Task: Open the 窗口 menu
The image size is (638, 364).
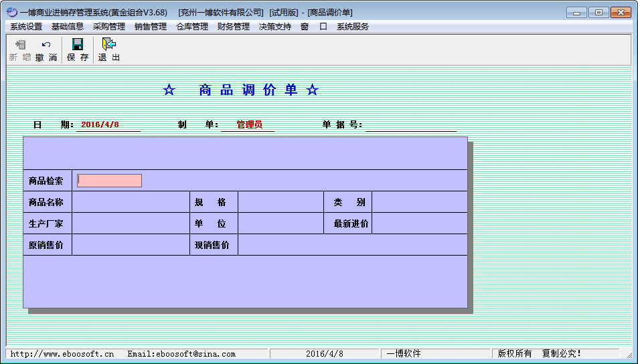Action: pos(314,27)
